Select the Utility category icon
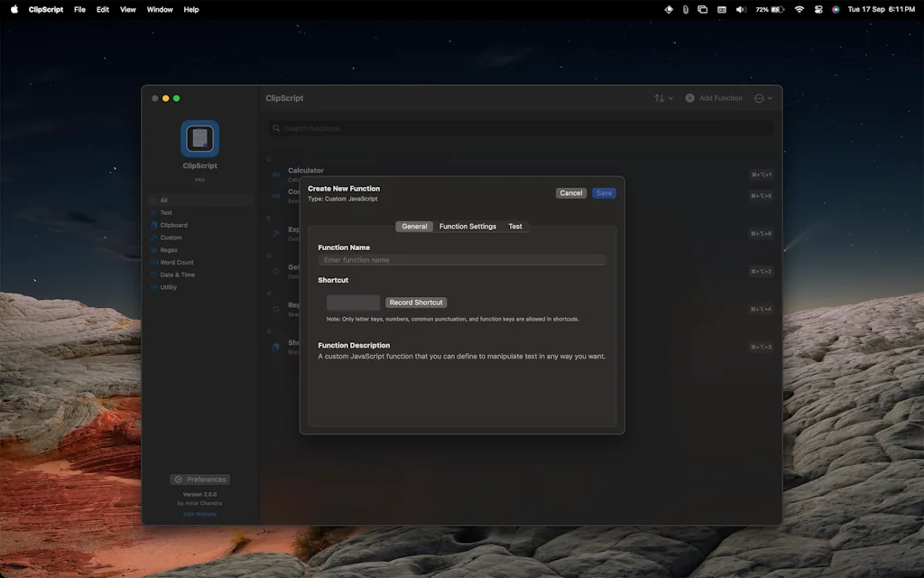Viewport: 924px width, 578px height. 154,287
